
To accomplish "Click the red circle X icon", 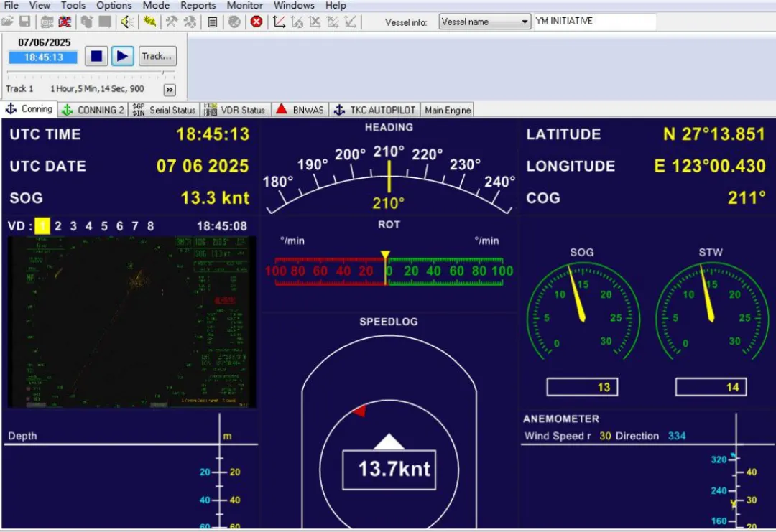I will (x=257, y=22).
